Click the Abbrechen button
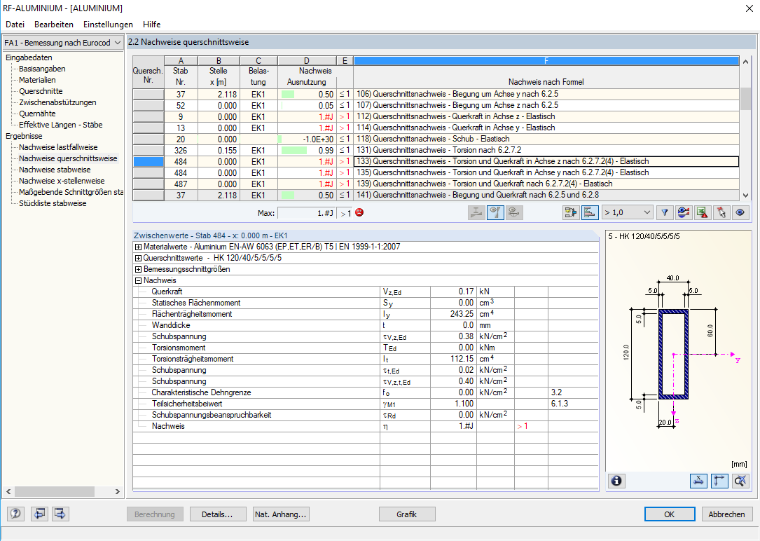 (x=727, y=514)
